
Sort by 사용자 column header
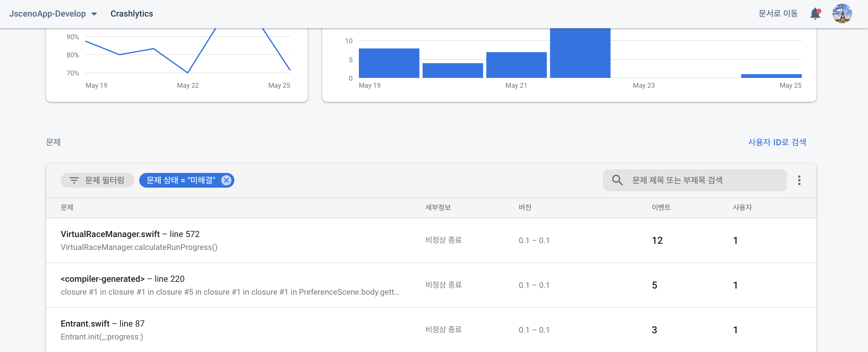[x=742, y=208]
